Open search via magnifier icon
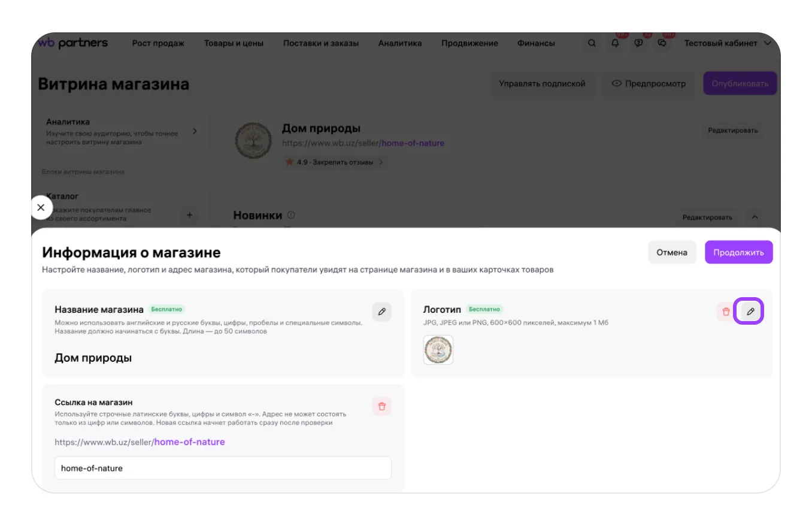The width and height of the screenshot is (812, 526). [x=592, y=43]
